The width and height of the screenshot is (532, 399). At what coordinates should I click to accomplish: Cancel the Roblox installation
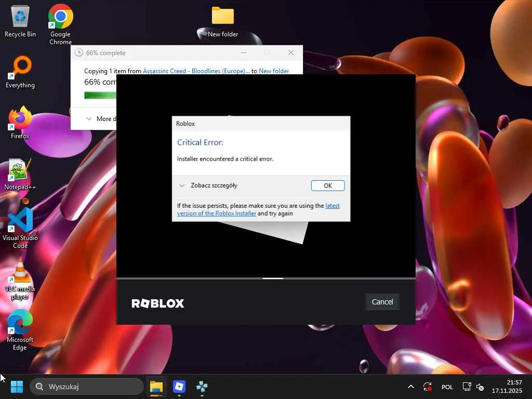tap(382, 302)
